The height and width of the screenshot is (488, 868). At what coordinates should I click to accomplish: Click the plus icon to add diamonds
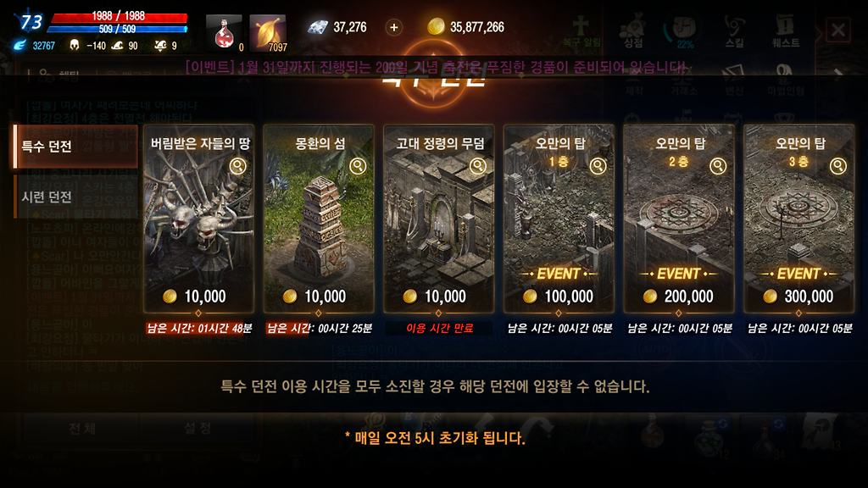coord(393,27)
